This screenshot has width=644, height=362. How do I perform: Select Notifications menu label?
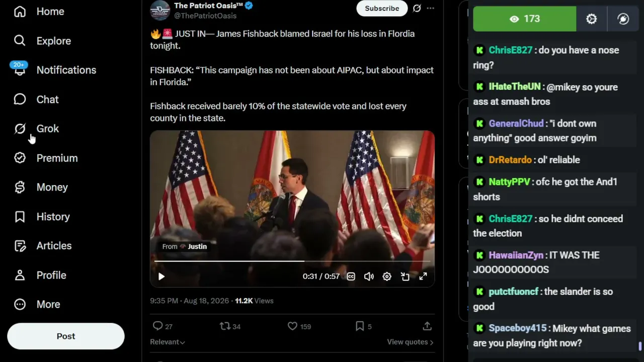click(x=66, y=70)
